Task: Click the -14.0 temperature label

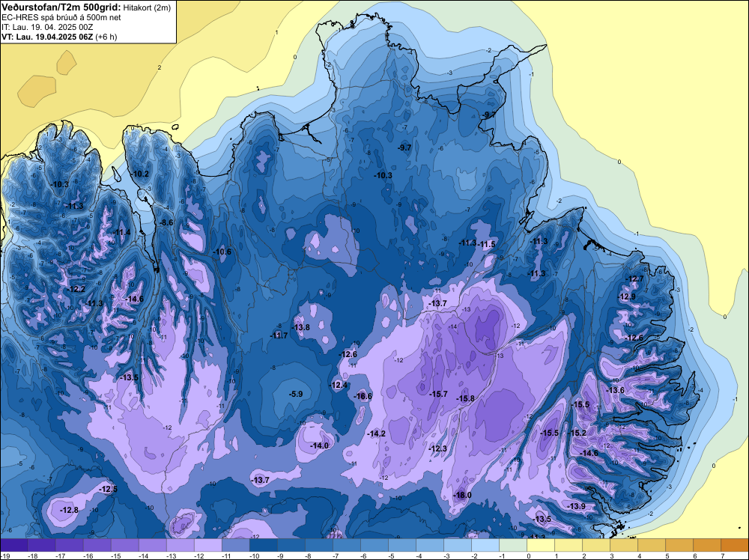Action: (x=319, y=445)
